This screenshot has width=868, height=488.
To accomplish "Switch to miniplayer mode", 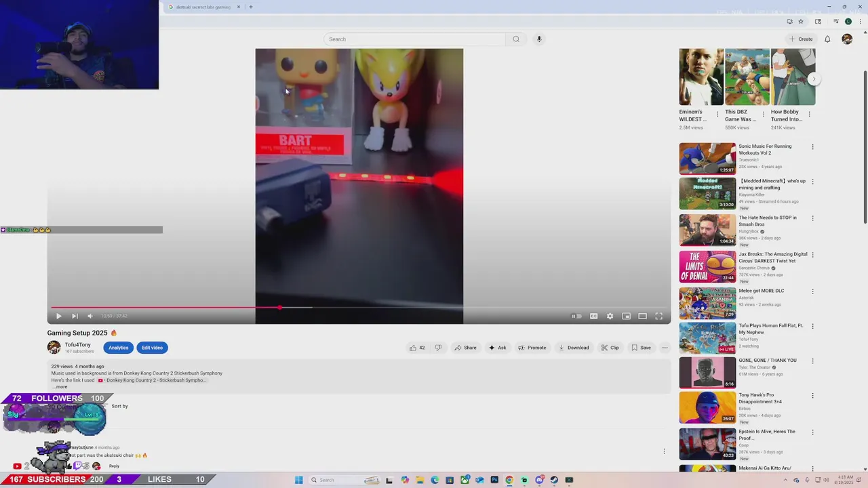I will coord(626,316).
